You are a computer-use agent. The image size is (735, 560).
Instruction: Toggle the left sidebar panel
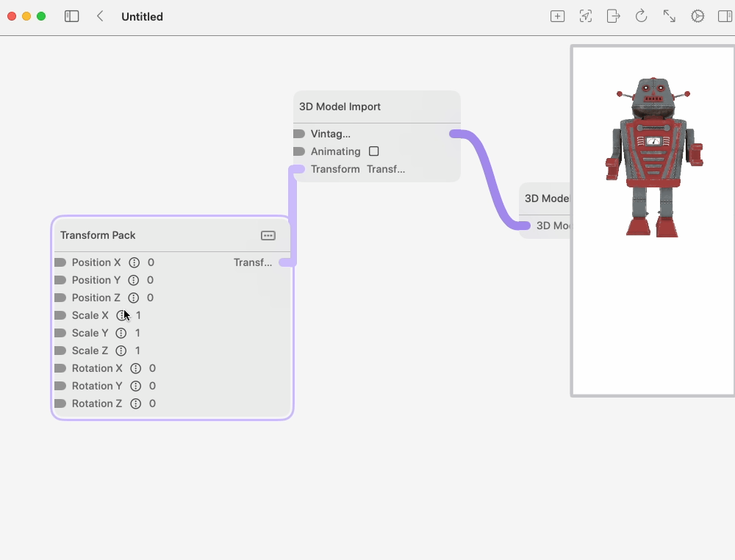pos(71,16)
